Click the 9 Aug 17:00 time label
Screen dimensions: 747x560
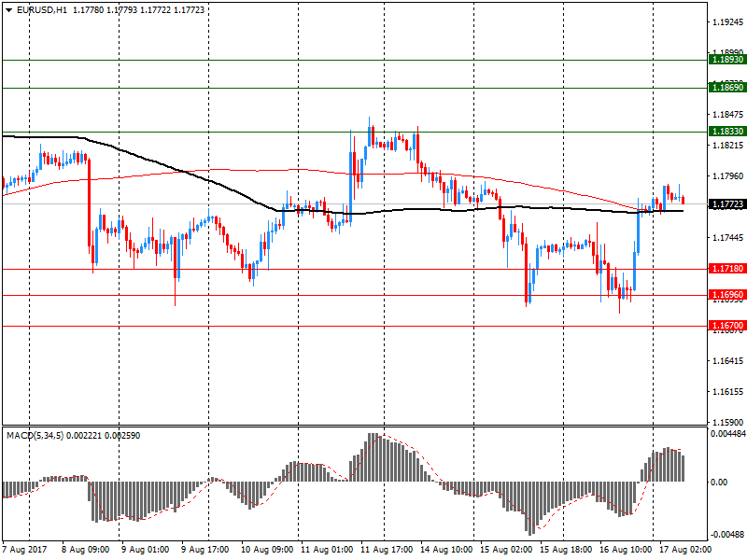[204, 550]
